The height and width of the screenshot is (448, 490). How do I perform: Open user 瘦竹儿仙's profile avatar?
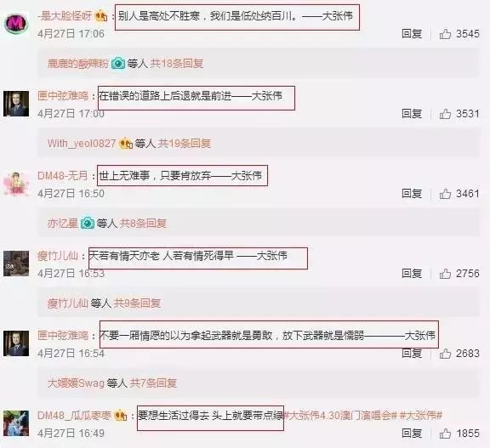pos(16,264)
